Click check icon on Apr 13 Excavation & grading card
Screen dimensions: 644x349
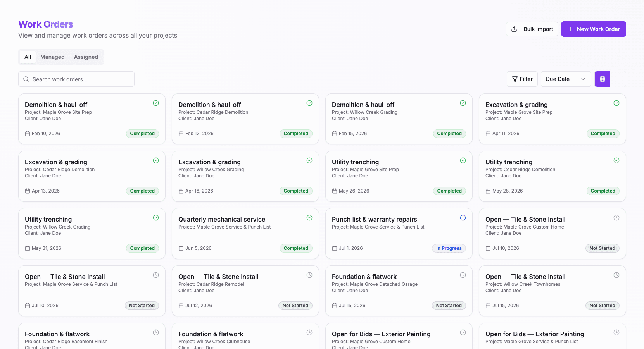(x=156, y=160)
